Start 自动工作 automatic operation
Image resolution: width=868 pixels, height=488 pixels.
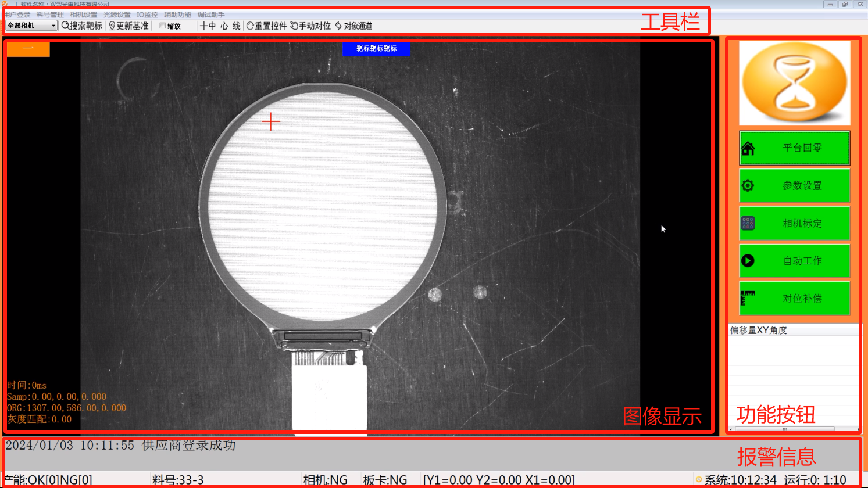pyautogui.click(x=794, y=261)
